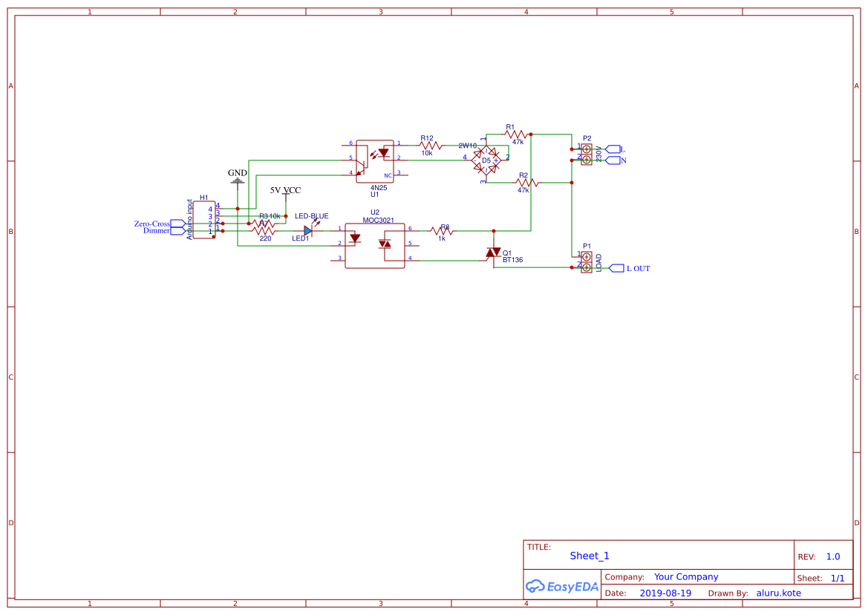The height and width of the screenshot is (615, 868).
Task: Select the MOC3021 triac driver U2
Action: click(x=374, y=245)
